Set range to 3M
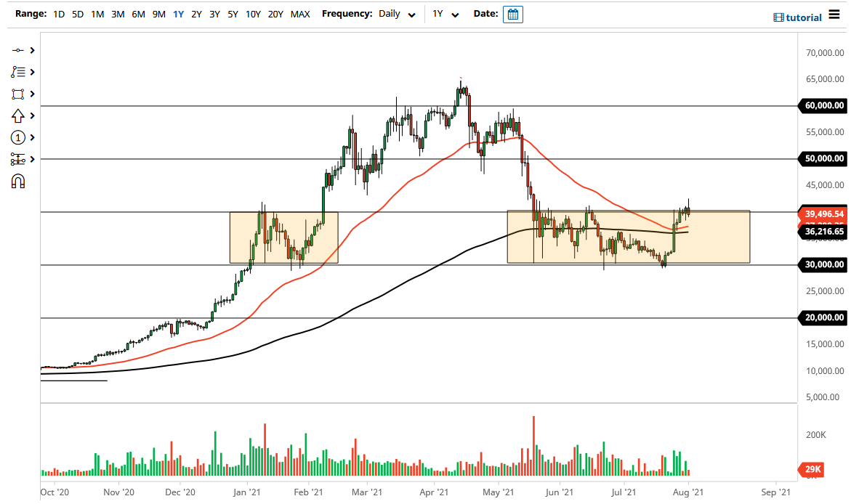 118,14
